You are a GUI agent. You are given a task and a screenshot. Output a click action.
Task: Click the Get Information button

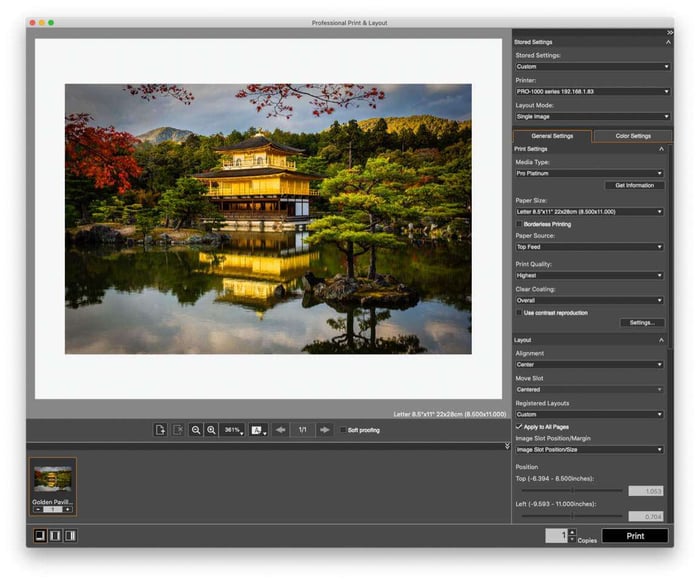(x=634, y=185)
